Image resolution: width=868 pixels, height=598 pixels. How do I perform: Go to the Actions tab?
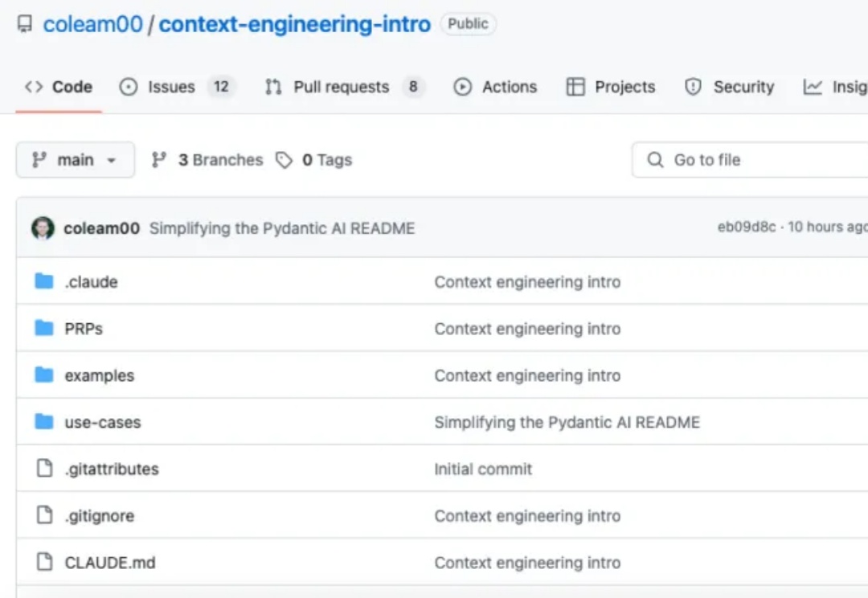click(495, 87)
